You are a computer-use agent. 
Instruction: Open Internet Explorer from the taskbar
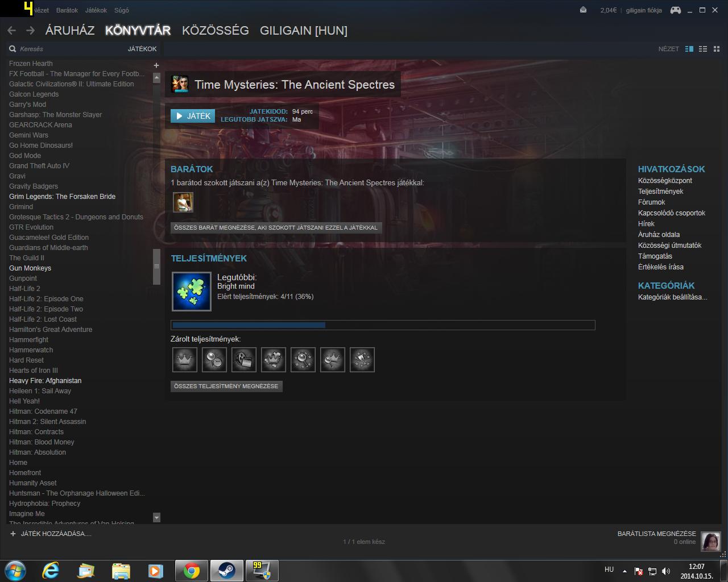pos(51,571)
